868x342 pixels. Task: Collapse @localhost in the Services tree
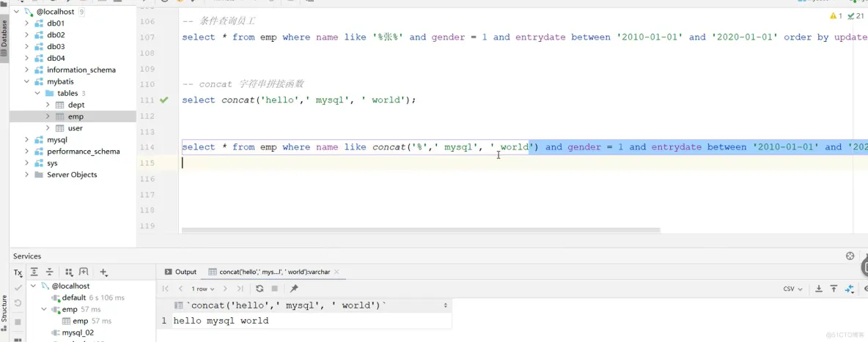tap(34, 286)
